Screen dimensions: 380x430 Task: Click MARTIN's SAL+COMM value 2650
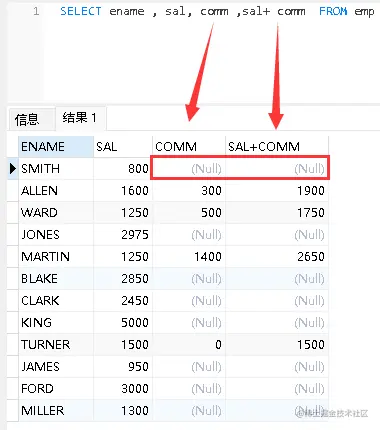tap(311, 257)
